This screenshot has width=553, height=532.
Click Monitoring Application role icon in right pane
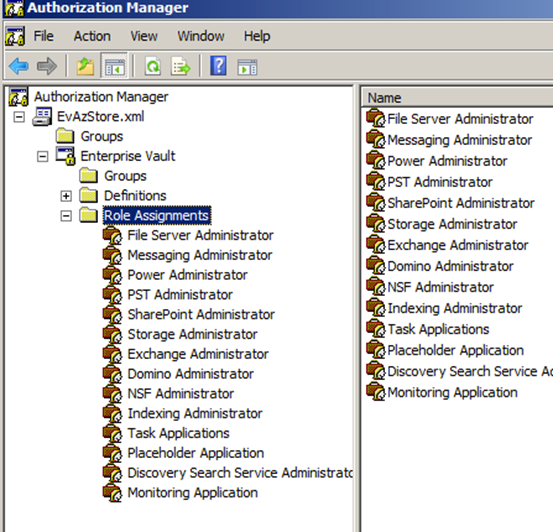(376, 392)
